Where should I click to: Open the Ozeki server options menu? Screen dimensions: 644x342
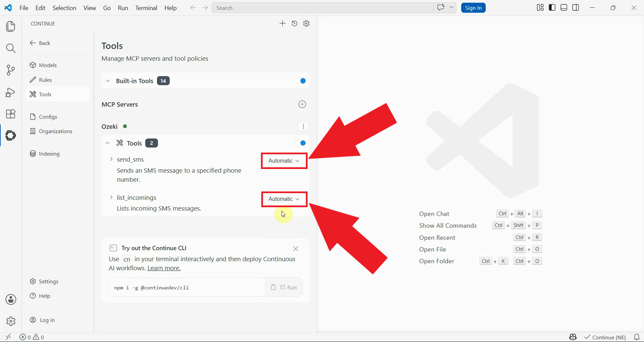303,126
